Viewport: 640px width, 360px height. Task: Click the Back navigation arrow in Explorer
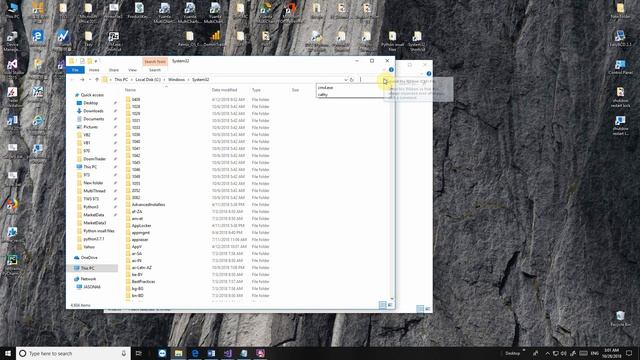(x=73, y=80)
